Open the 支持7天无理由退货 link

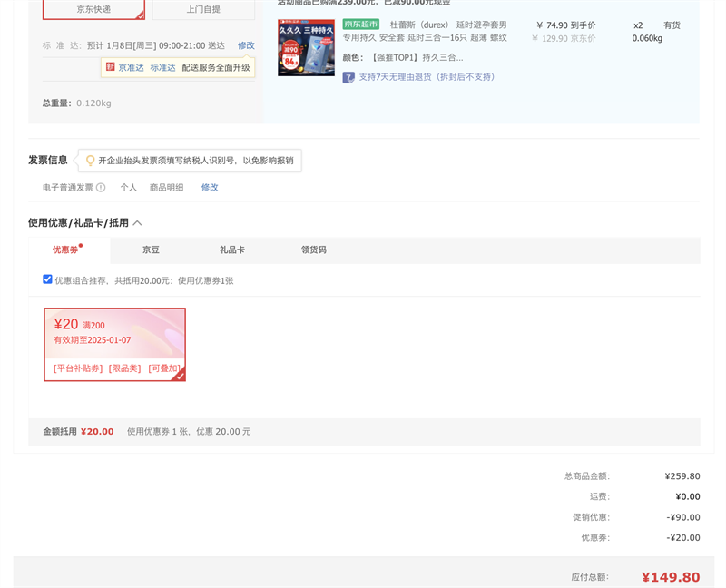coord(427,77)
